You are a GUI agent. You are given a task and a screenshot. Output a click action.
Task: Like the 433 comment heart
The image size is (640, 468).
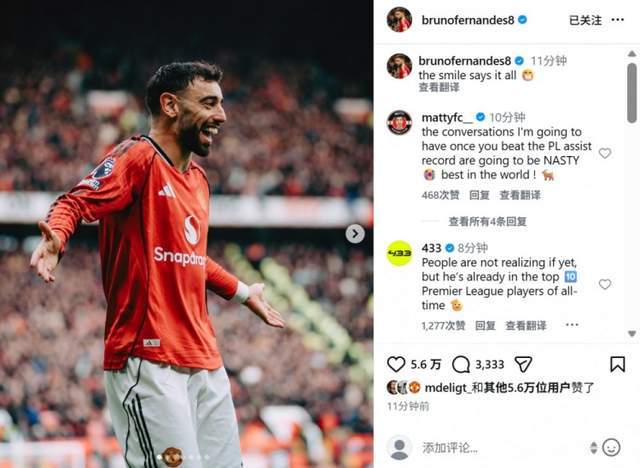coord(604,284)
